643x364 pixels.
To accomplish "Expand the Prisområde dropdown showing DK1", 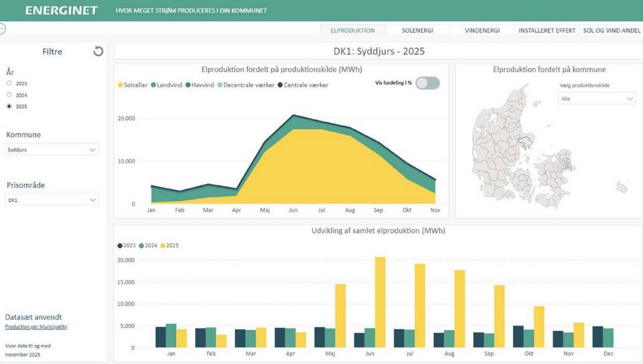I will 52,200.
